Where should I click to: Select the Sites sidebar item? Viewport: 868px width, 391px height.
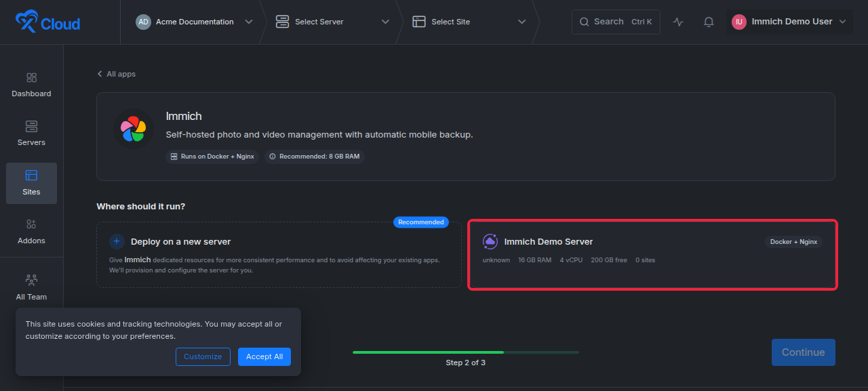31,183
